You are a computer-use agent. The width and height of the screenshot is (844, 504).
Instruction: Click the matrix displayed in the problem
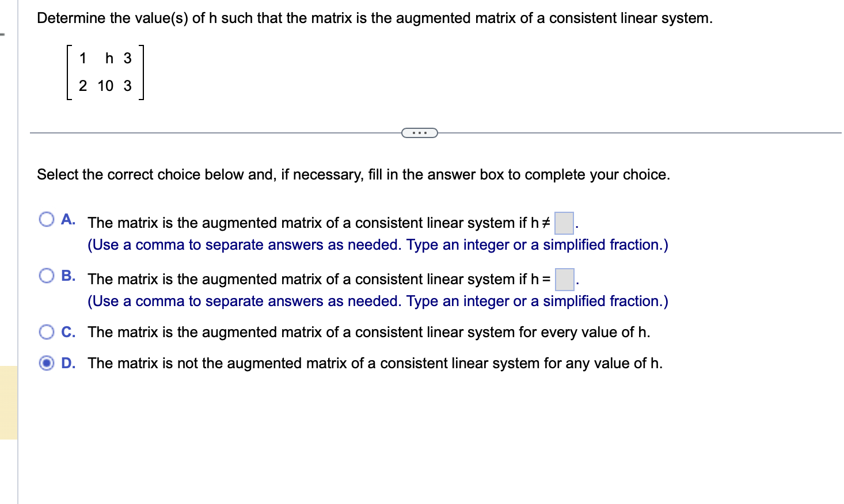pos(105,72)
